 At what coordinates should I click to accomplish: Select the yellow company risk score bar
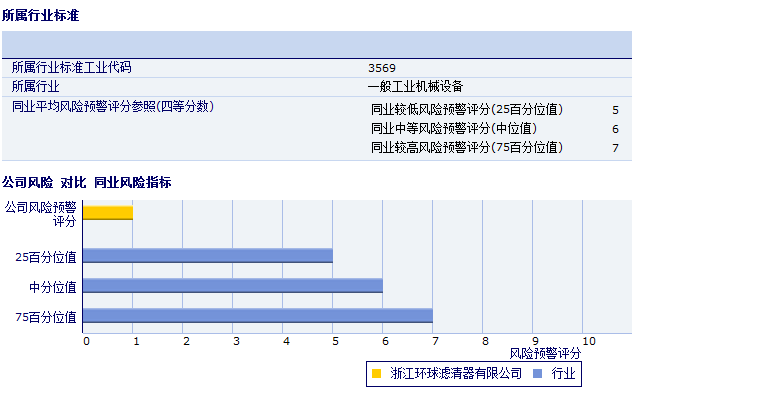point(108,213)
